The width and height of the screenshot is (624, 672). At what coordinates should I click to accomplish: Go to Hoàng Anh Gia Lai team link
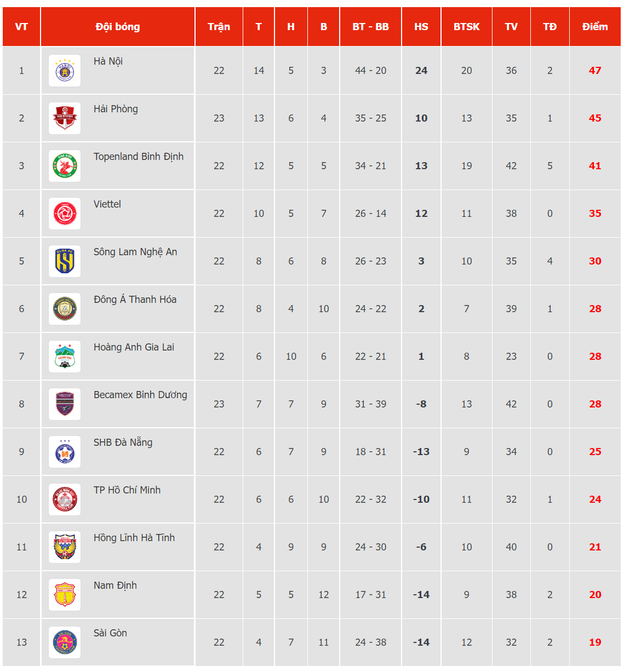pos(134,347)
